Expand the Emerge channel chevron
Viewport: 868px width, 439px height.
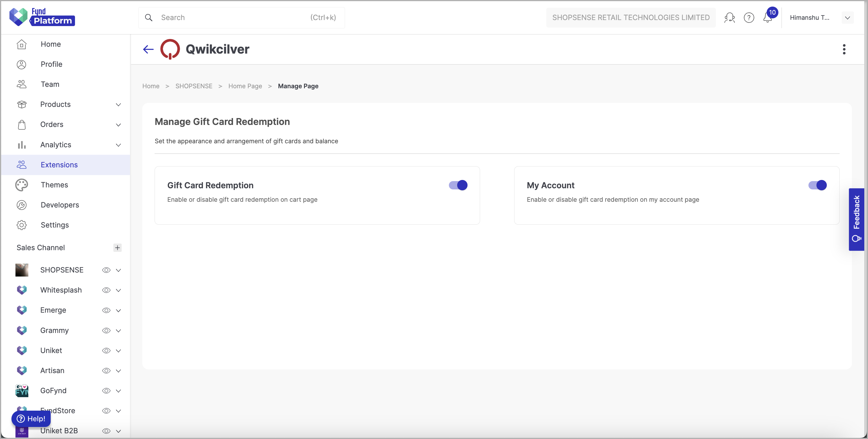coord(118,310)
